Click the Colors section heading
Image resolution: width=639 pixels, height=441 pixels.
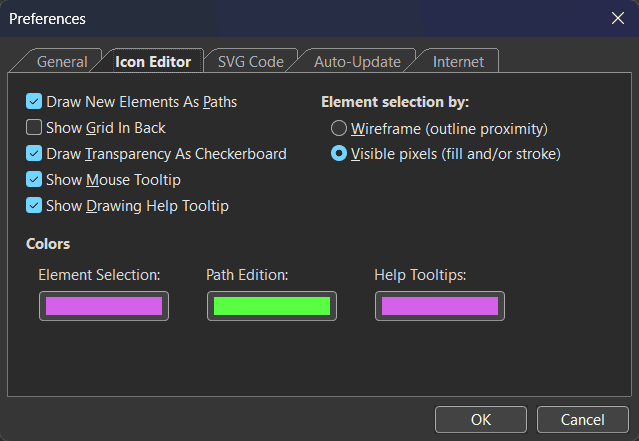pyautogui.click(x=48, y=244)
